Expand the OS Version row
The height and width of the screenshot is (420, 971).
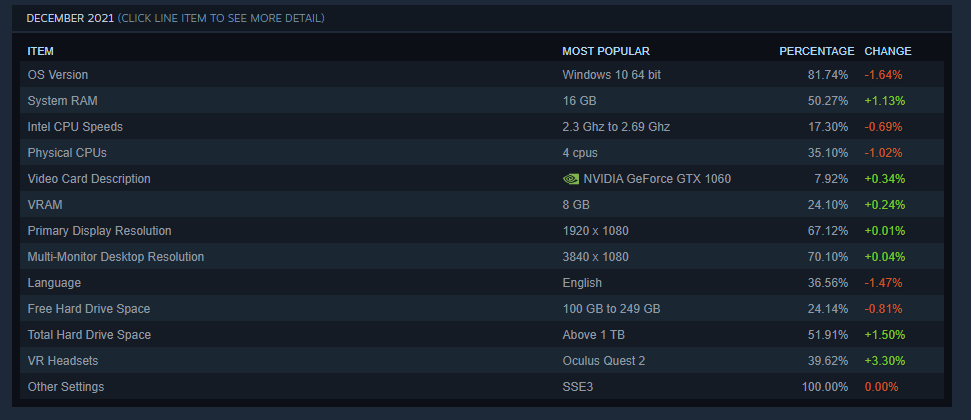pos(58,75)
